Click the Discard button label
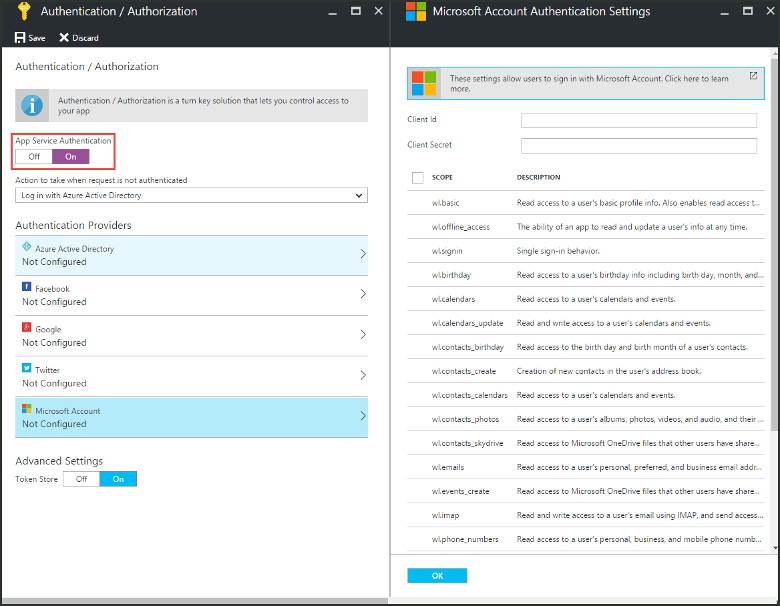The width and height of the screenshot is (780, 606). click(86, 38)
